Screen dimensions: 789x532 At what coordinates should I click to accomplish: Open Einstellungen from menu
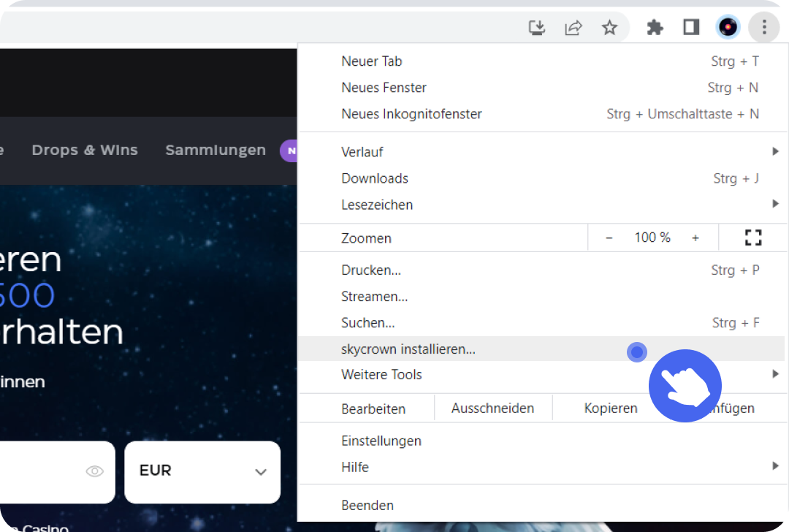pyautogui.click(x=543, y=441)
